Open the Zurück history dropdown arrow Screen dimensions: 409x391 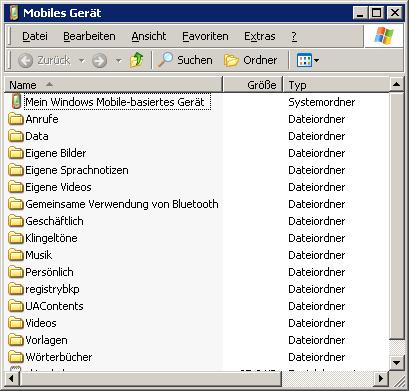click(x=81, y=61)
